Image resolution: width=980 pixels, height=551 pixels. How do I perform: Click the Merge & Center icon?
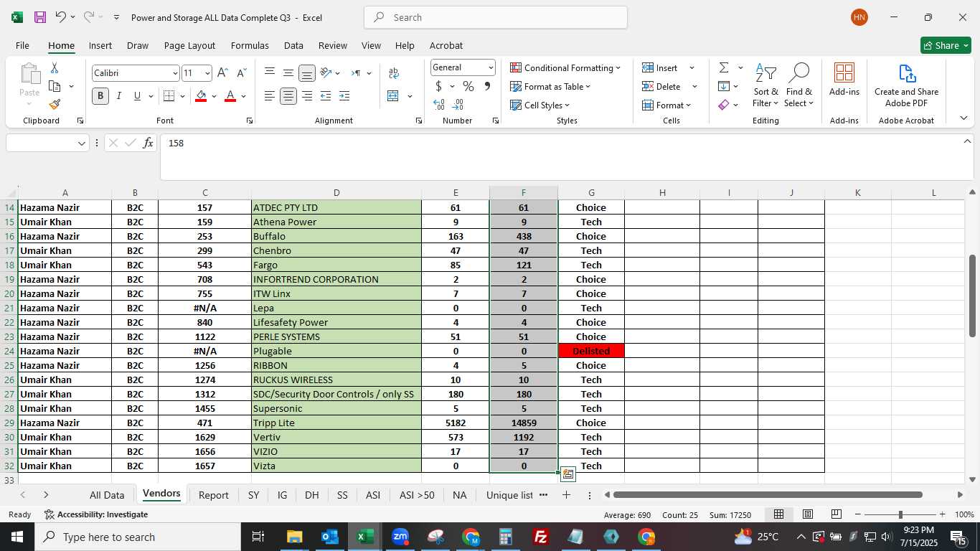pyautogui.click(x=393, y=96)
